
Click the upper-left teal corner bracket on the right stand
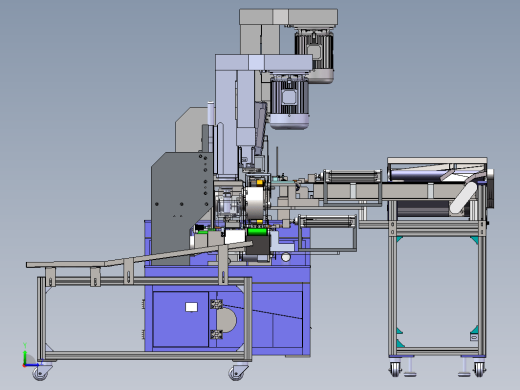click(399, 239)
